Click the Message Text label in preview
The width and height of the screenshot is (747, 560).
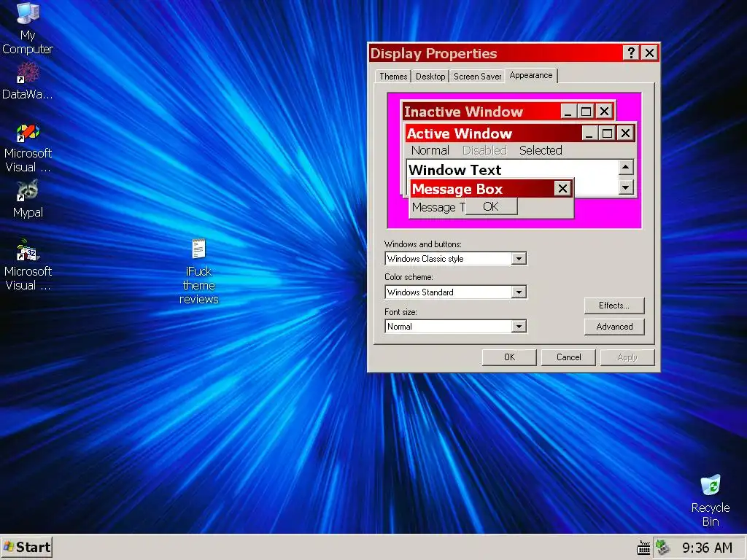(438, 208)
